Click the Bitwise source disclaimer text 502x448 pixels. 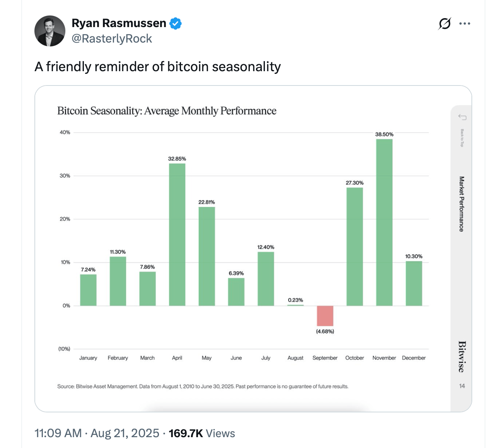point(203,386)
